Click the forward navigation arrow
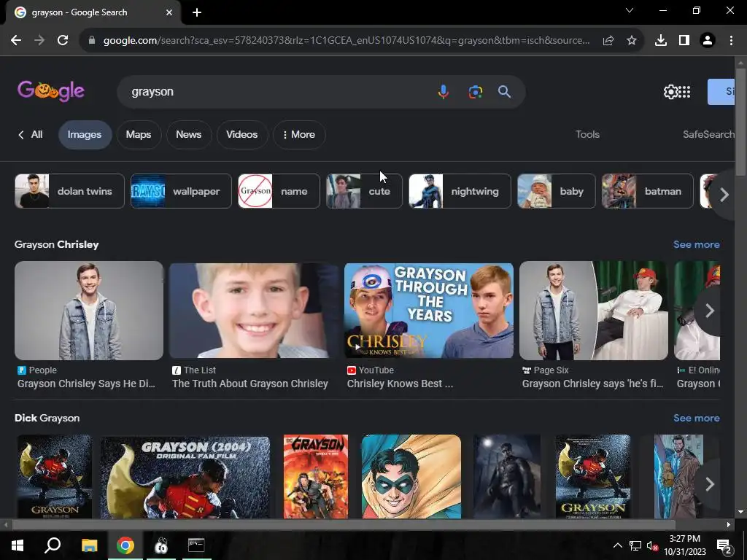This screenshot has width=747, height=560. pos(39,41)
